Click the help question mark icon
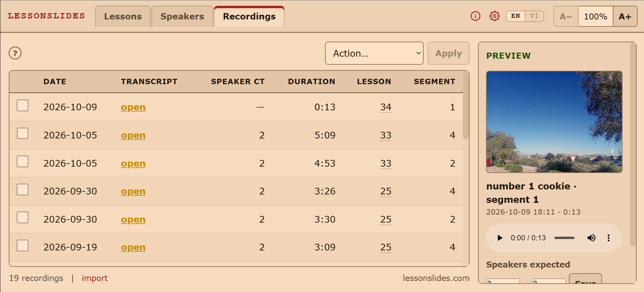Viewport: 644px width, 292px height. tap(15, 53)
